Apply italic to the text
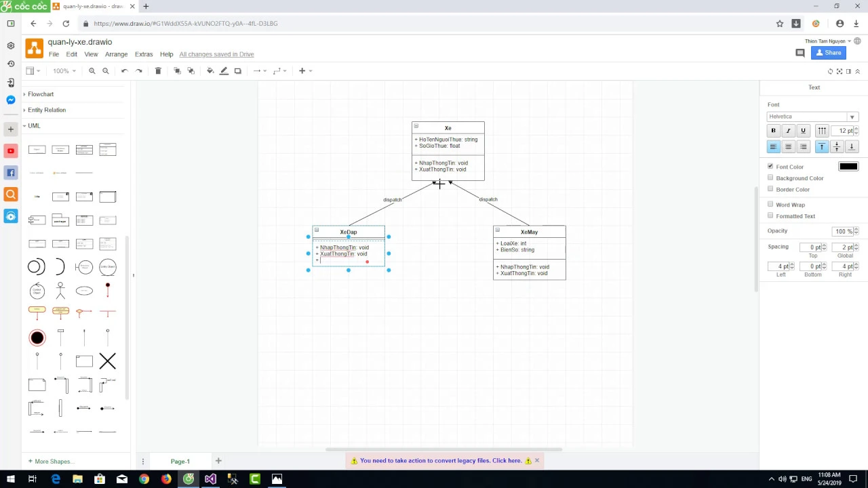The width and height of the screenshot is (868, 488). [788, 131]
